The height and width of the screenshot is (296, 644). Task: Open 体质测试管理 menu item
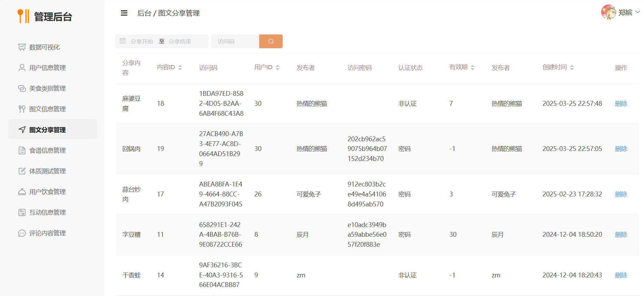click(52, 171)
